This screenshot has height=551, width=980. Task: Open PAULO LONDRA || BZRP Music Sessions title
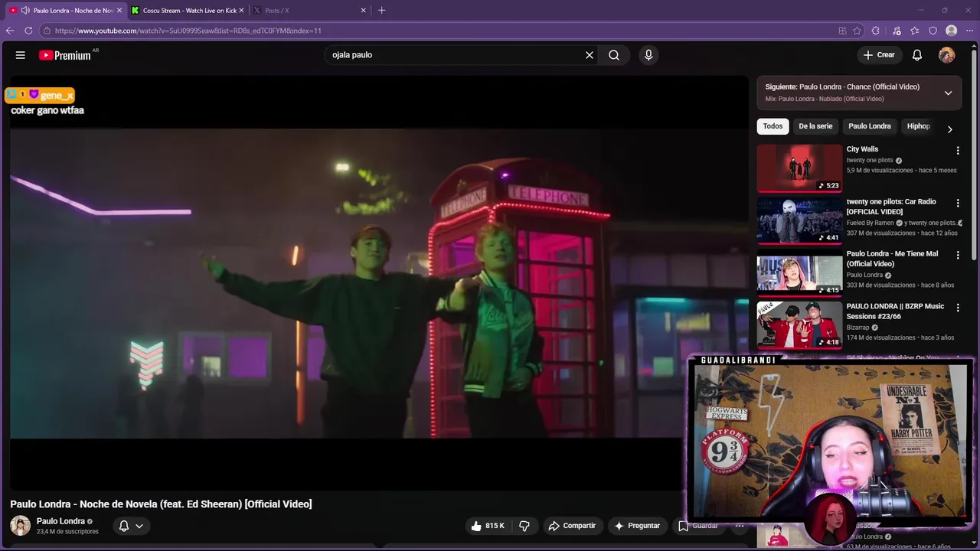[x=895, y=311]
